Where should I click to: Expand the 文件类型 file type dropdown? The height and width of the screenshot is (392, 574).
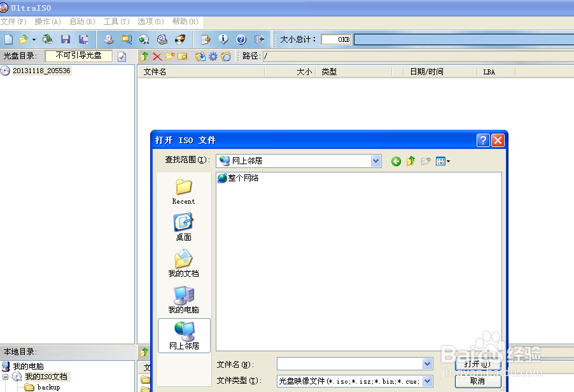tap(427, 381)
